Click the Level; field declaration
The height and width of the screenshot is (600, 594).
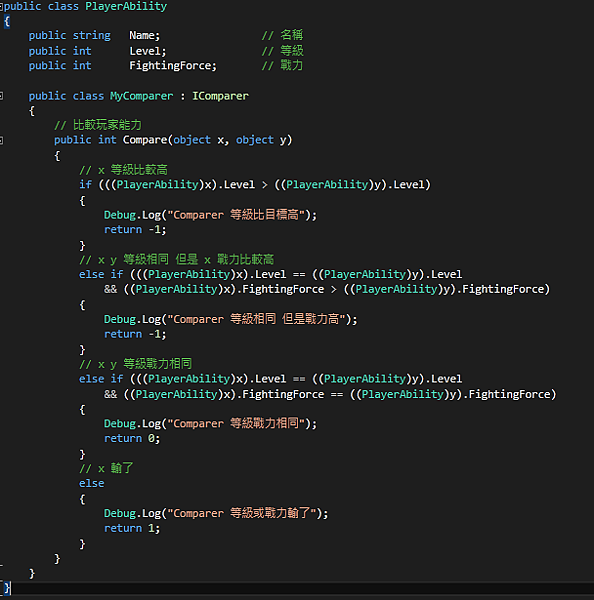(x=147, y=51)
